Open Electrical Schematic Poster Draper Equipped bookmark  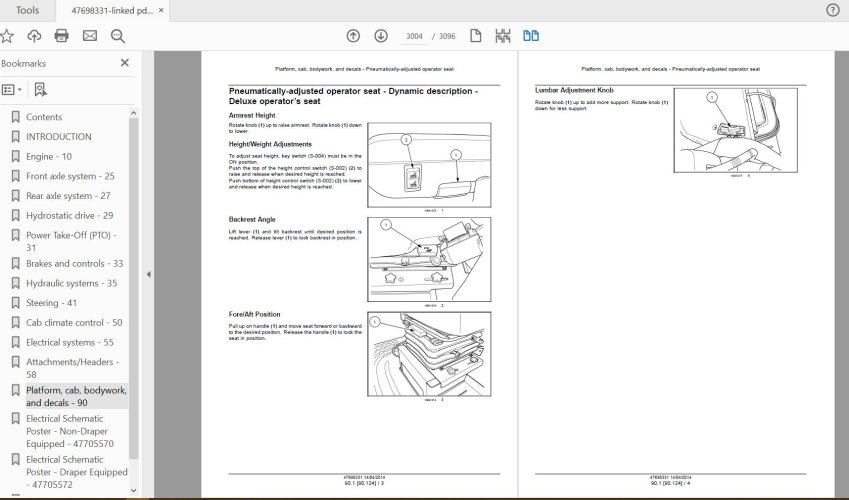tap(77, 472)
